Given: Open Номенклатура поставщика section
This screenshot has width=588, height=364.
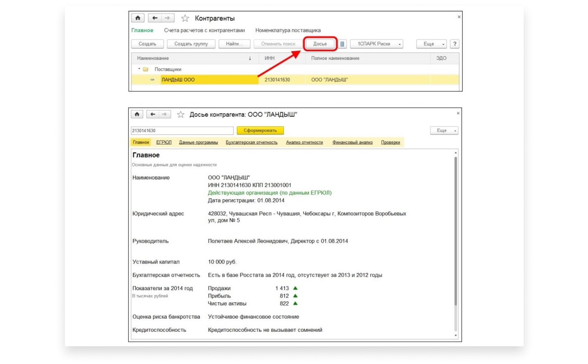Looking at the screenshot, I should point(288,30).
